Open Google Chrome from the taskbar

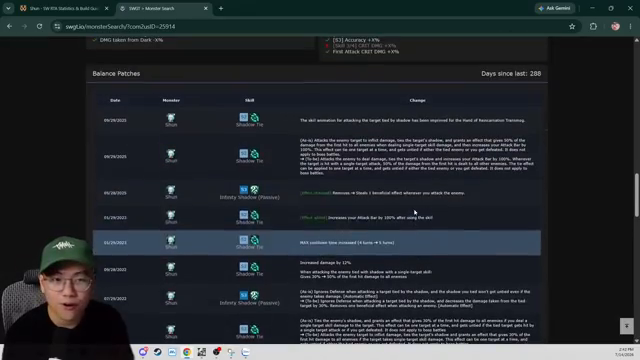click(x=187, y=352)
